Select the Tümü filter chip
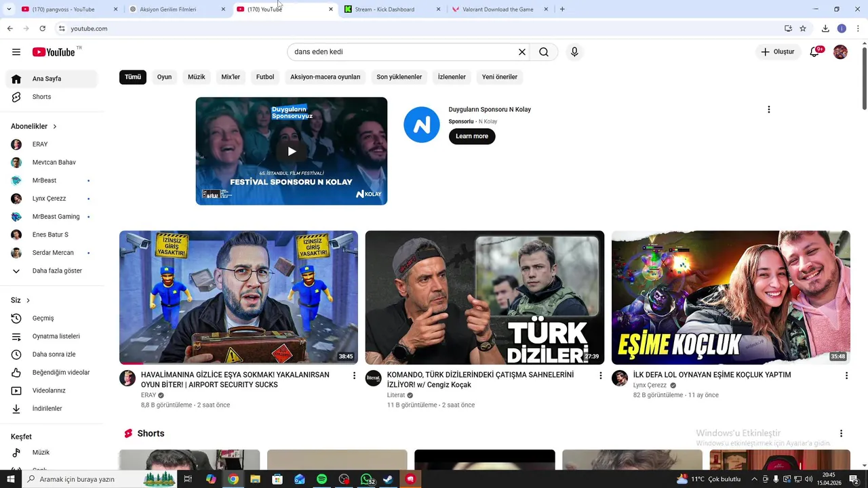 pos(133,77)
